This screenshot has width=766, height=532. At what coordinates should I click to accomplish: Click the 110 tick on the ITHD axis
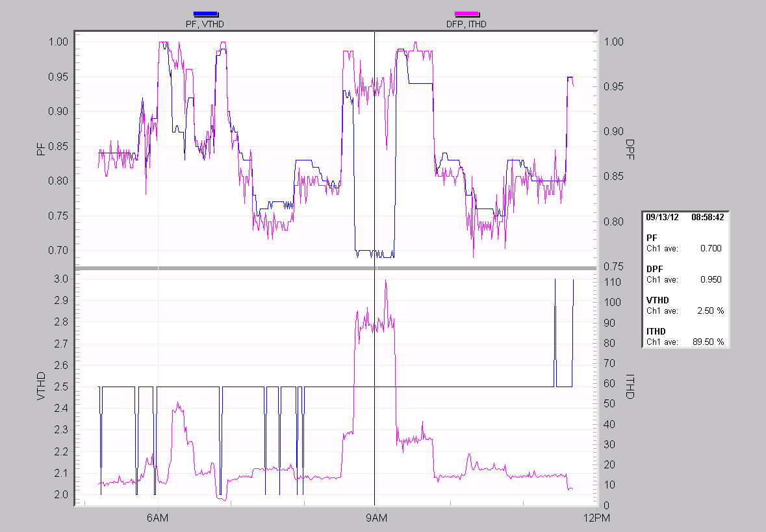(x=611, y=283)
